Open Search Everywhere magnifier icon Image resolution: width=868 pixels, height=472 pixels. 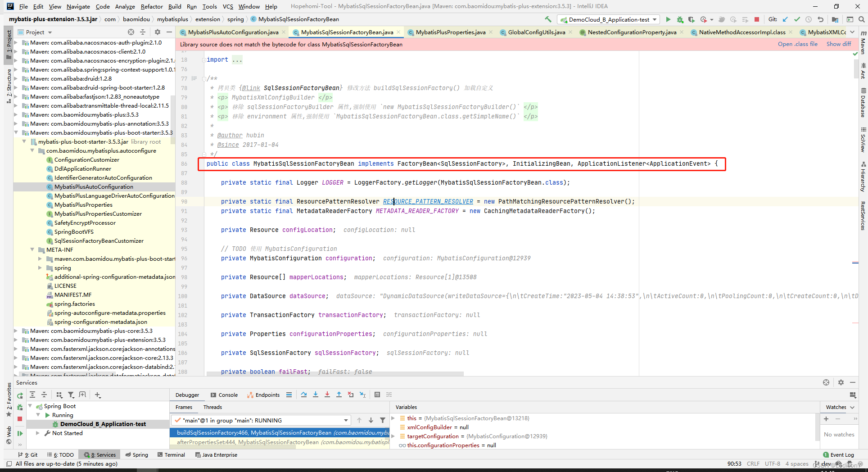861,19
